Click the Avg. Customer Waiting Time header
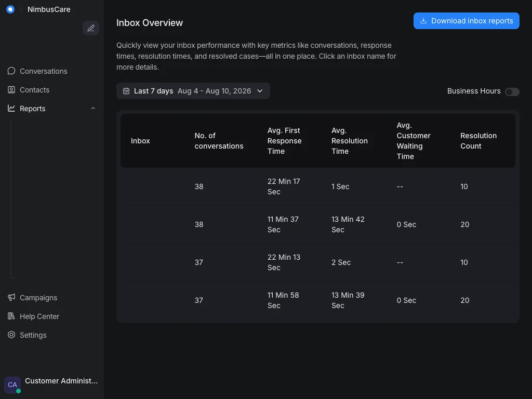532x399 pixels. [x=413, y=141]
